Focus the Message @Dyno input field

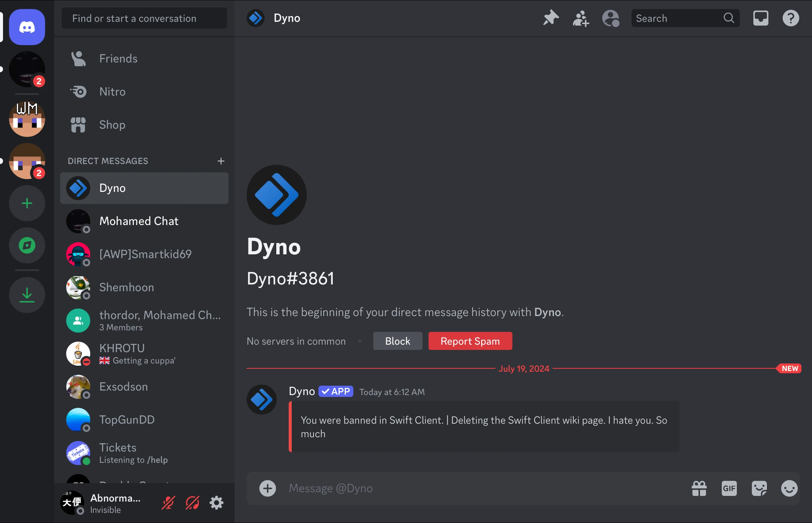[481, 488]
